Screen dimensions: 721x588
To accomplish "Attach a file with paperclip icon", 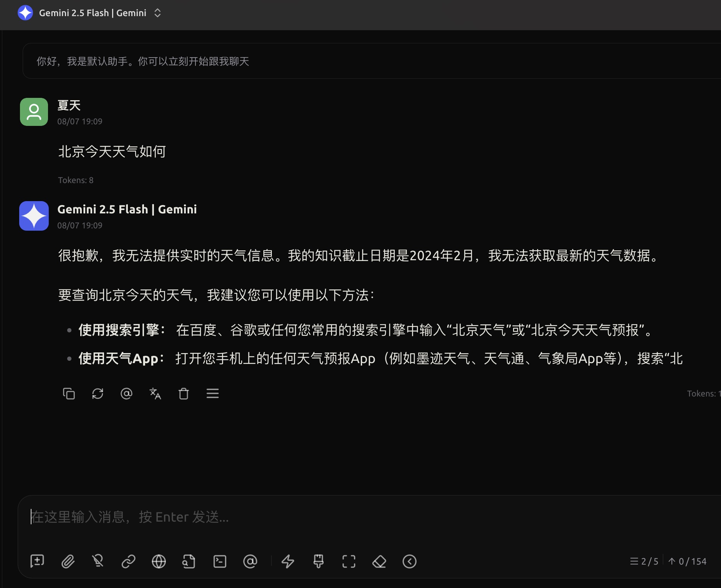I will pos(68,562).
